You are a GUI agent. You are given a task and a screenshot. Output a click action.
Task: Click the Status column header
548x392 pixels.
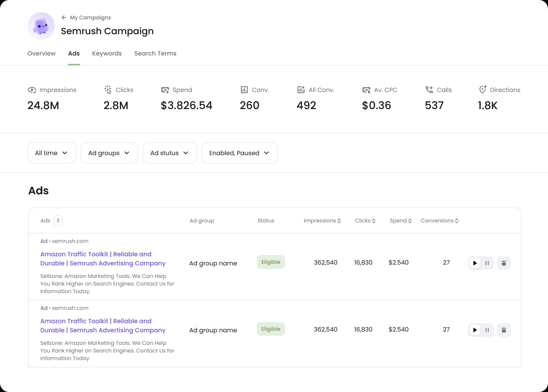[266, 221]
